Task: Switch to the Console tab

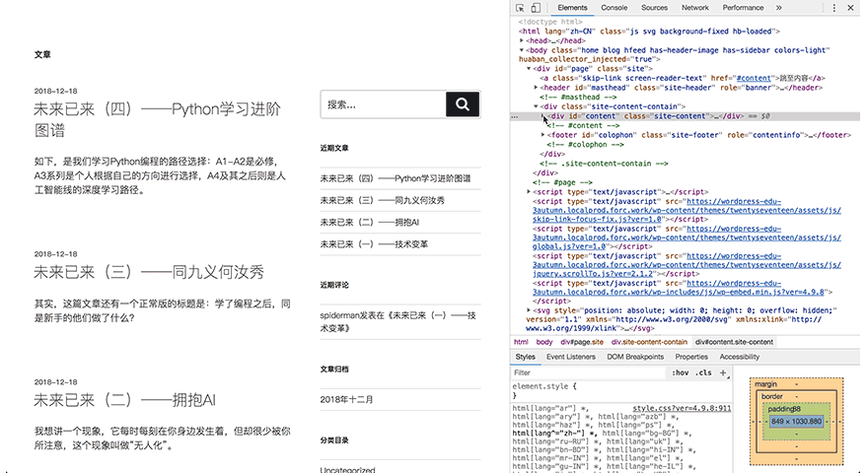Action: point(615,8)
